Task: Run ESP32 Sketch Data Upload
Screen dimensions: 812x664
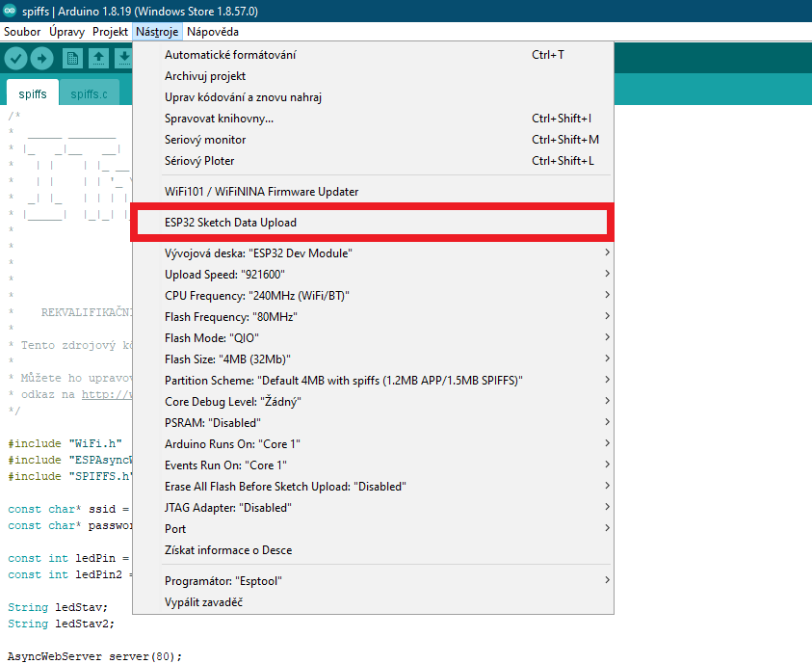Action: tap(372, 223)
